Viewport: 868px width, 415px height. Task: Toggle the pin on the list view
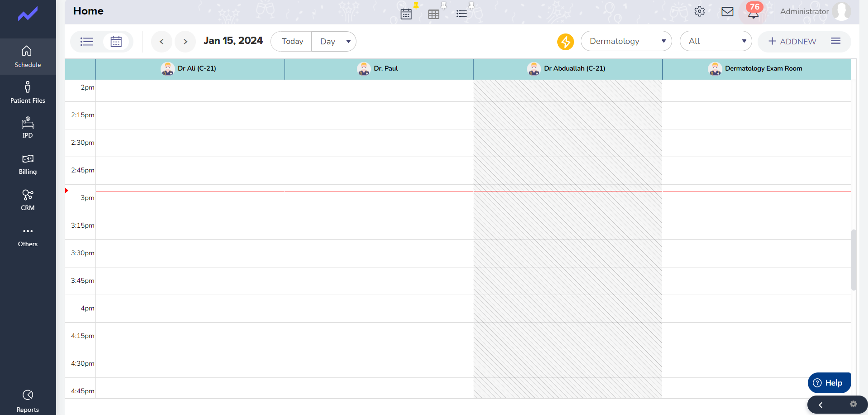[x=471, y=5]
